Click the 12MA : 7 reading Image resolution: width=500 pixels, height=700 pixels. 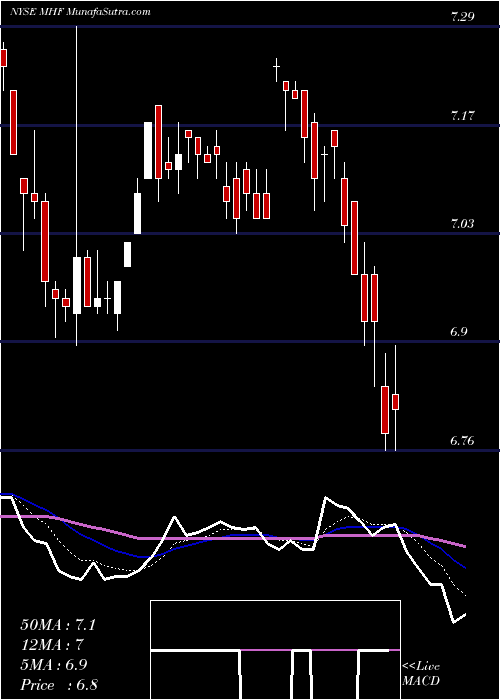click(53, 645)
